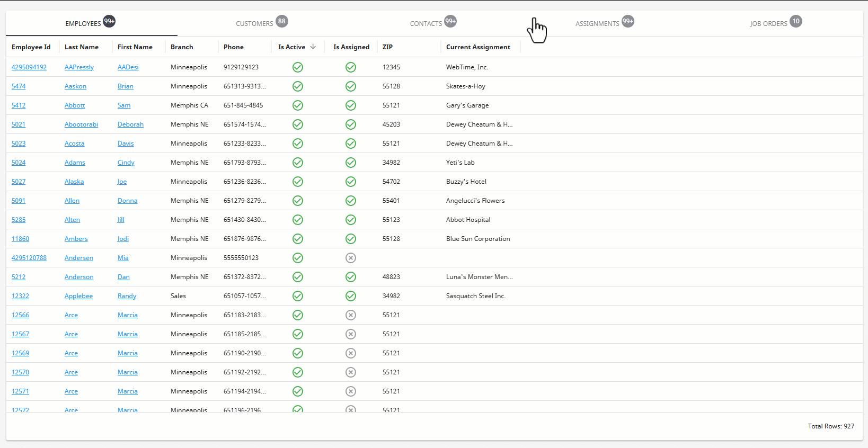This screenshot has width=868, height=448.
Task: Sort by the Branch column header
Action: [182, 47]
